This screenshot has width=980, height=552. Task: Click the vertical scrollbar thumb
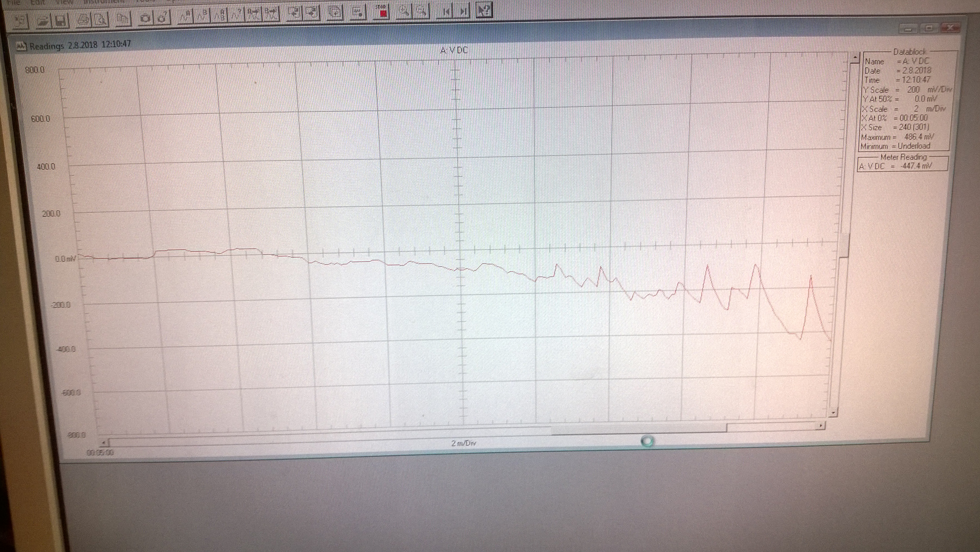[x=844, y=245]
